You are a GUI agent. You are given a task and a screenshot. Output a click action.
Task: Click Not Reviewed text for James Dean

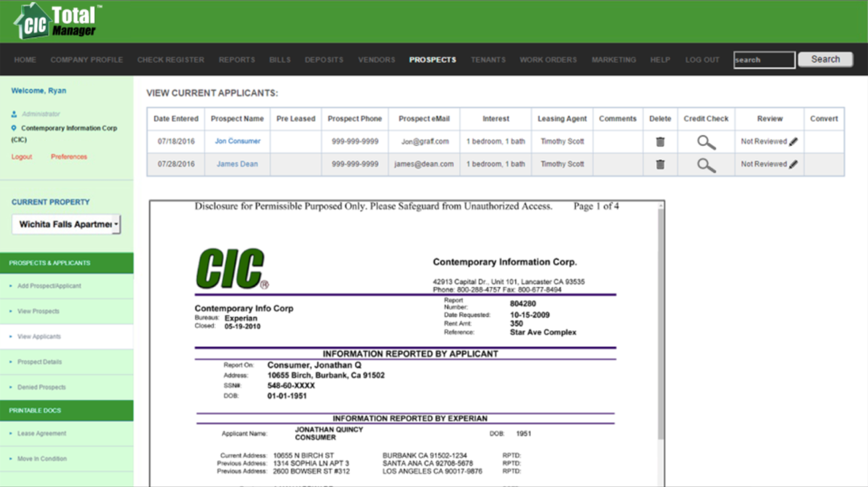click(764, 164)
